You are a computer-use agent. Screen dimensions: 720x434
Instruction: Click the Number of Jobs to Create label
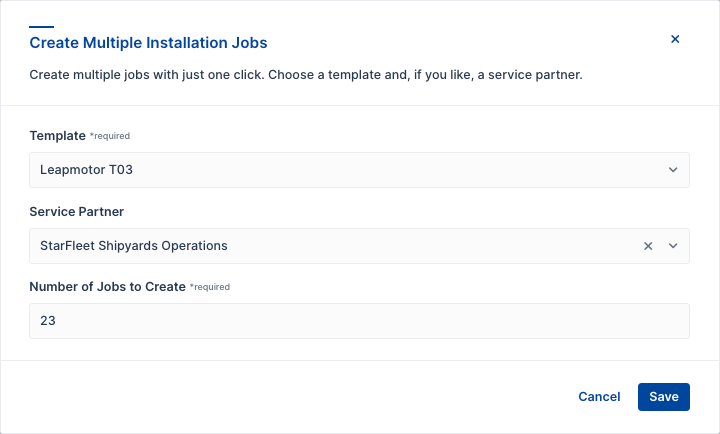107,286
